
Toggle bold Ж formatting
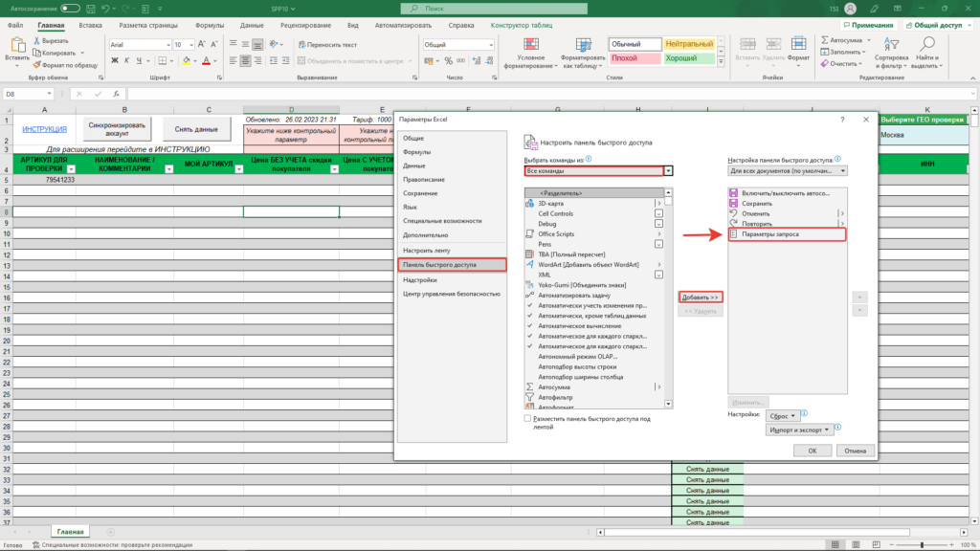(x=115, y=60)
